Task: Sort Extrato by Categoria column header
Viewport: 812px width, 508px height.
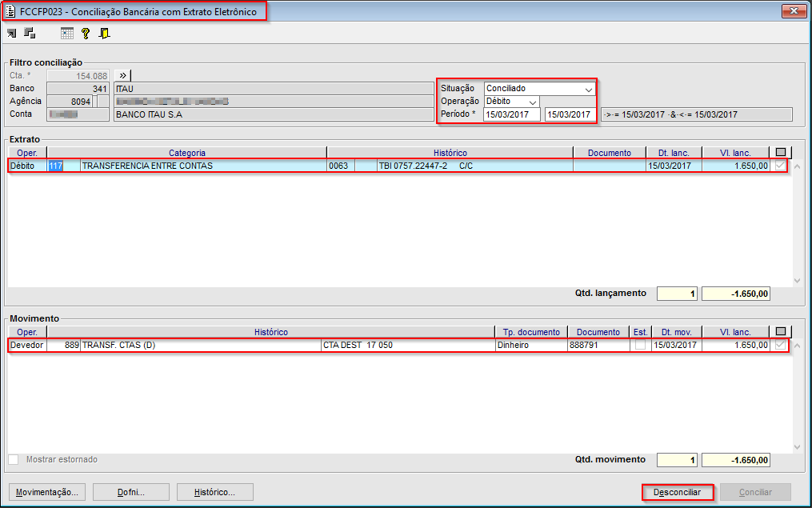Action: [187, 153]
